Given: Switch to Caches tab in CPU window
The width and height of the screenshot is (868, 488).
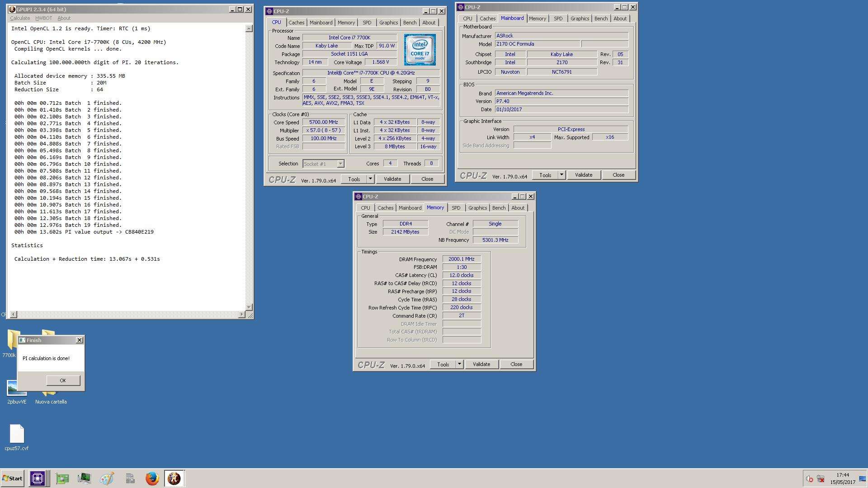Looking at the screenshot, I should pyautogui.click(x=297, y=23).
